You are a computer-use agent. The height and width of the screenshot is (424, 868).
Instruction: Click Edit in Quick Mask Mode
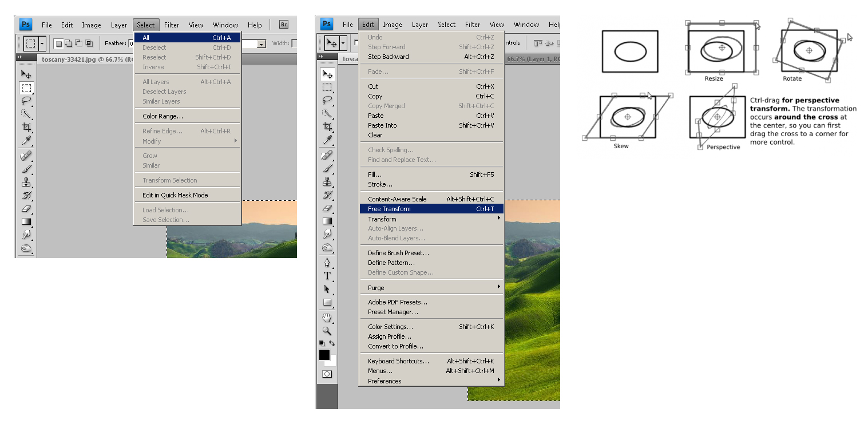175,195
